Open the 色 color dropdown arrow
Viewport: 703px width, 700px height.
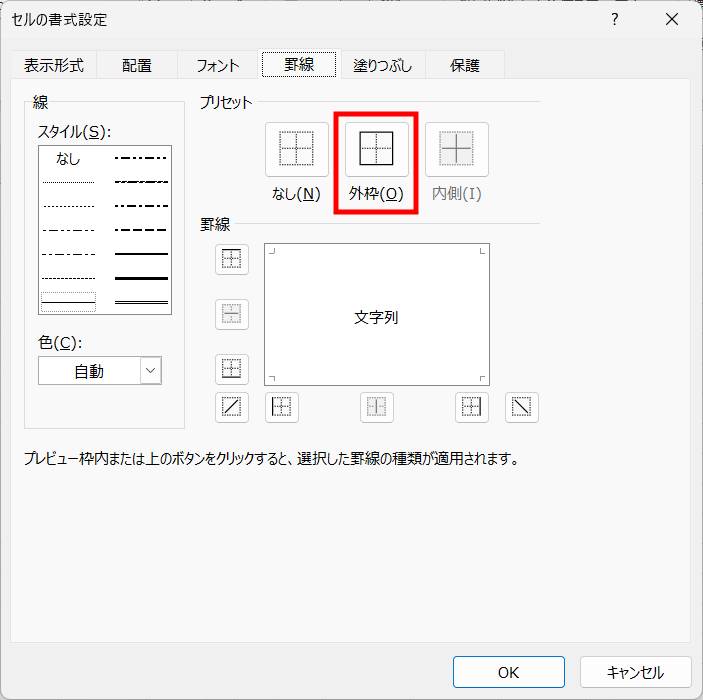point(151,370)
